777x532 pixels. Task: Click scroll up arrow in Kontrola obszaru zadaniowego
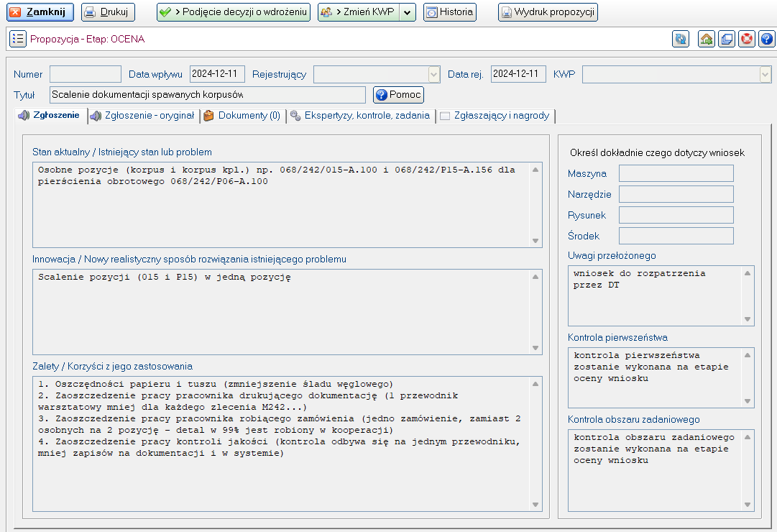(x=748, y=437)
